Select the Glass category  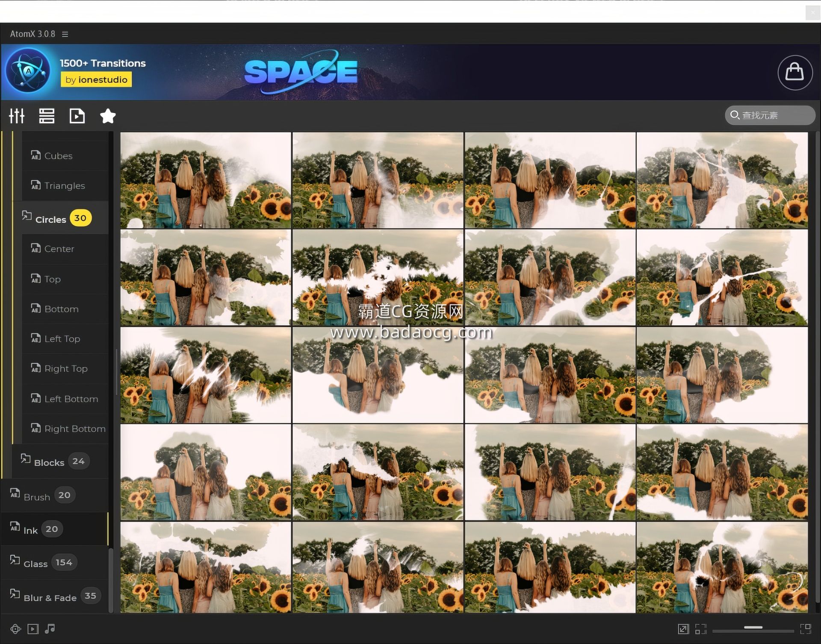tap(55, 563)
